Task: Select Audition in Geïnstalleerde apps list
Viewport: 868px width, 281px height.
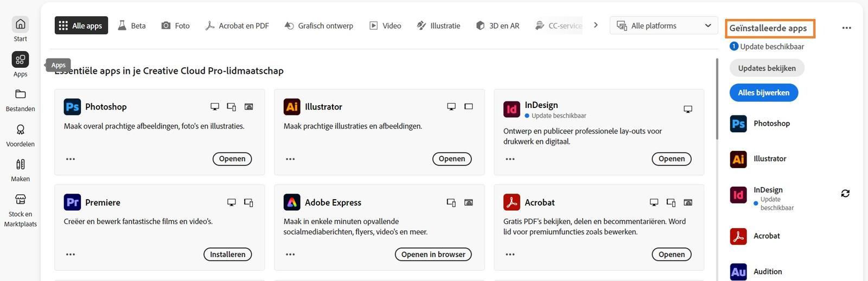Action: [756, 272]
